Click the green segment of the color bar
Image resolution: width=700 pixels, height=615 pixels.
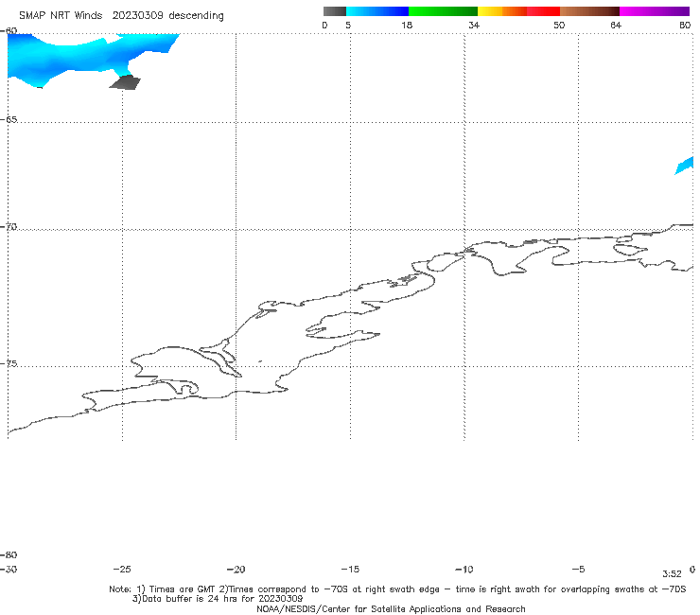pos(443,11)
